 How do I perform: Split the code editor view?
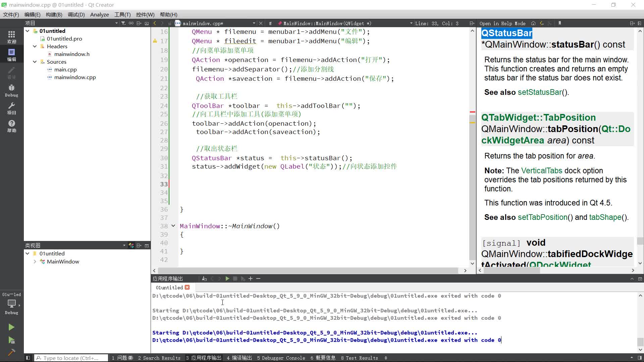pyautogui.click(x=472, y=23)
